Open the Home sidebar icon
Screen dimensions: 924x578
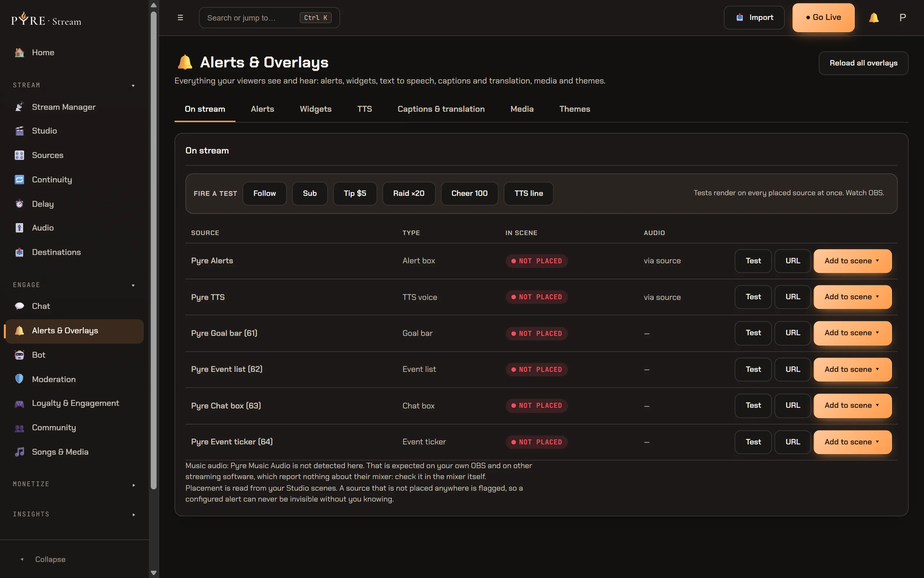(20, 52)
